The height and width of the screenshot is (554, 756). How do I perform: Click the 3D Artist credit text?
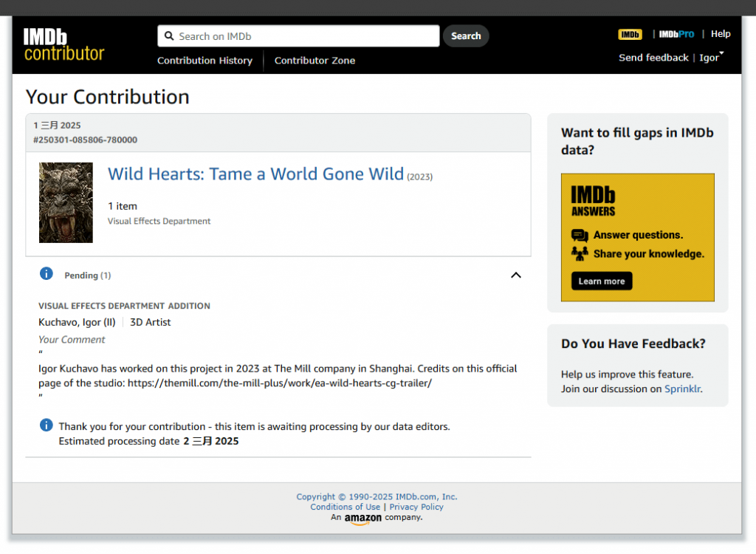click(150, 322)
